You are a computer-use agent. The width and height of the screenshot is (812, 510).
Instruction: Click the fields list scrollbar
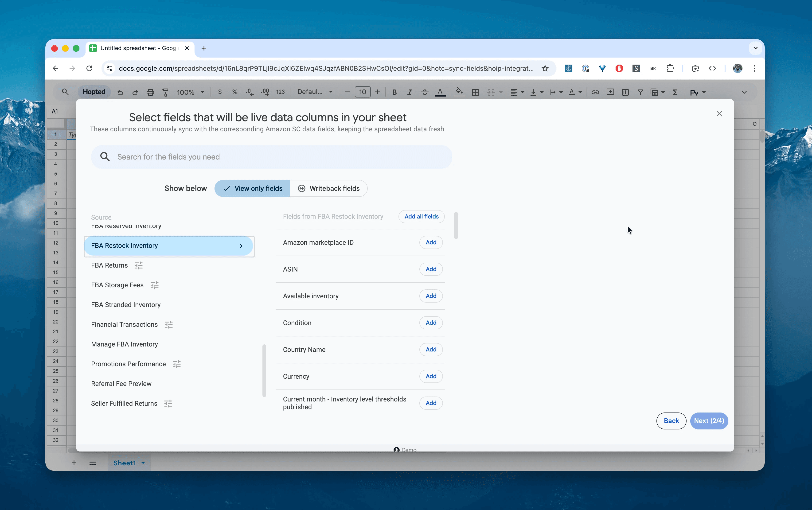[456, 226]
